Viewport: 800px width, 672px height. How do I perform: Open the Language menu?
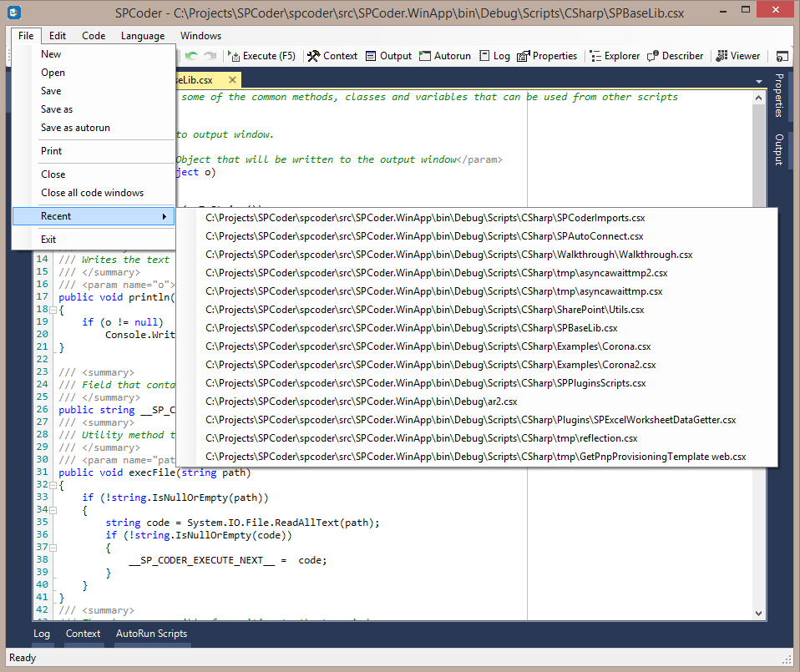pos(143,36)
